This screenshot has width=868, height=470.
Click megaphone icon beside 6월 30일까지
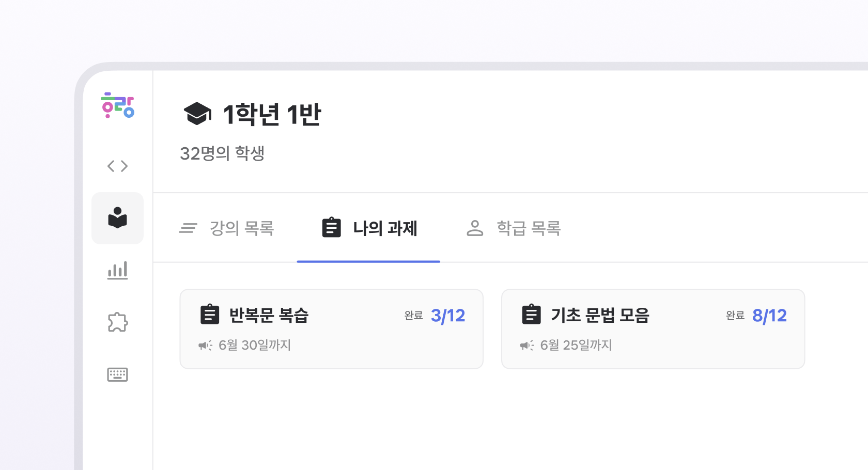[x=205, y=346]
